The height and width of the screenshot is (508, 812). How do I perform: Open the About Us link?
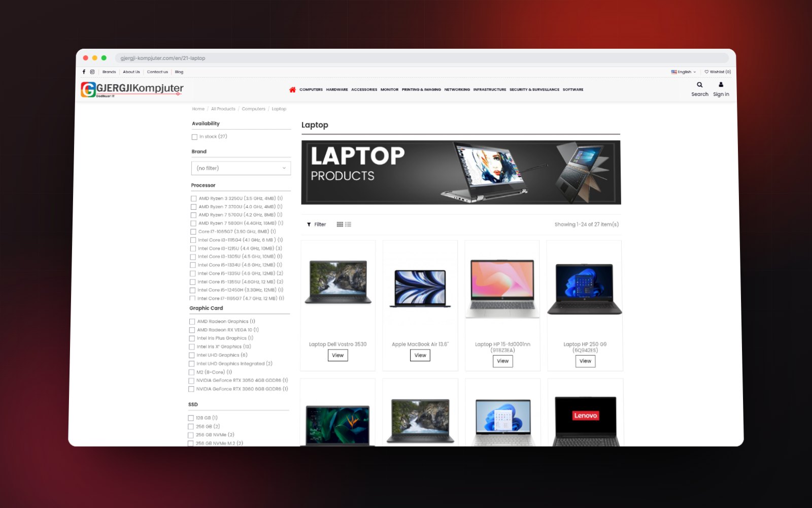(131, 72)
